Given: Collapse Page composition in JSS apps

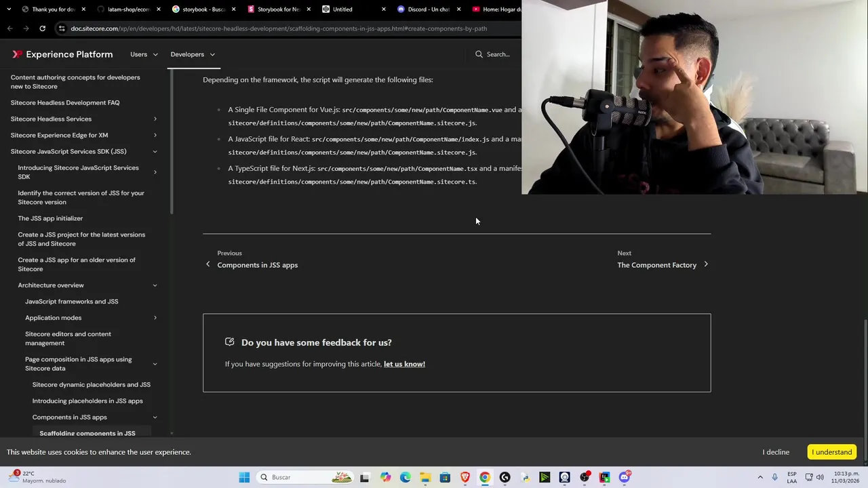Looking at the screenshot, I should point(155,364).
